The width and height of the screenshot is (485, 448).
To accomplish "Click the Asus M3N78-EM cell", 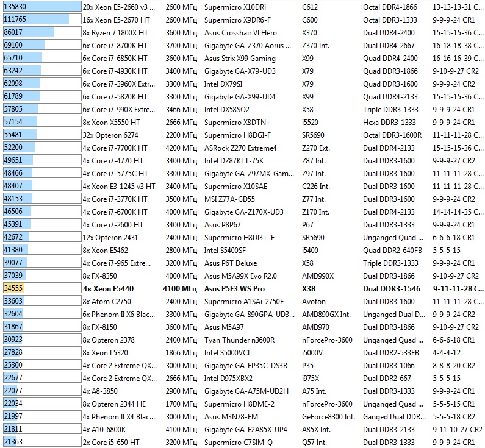I will [231, 417].
